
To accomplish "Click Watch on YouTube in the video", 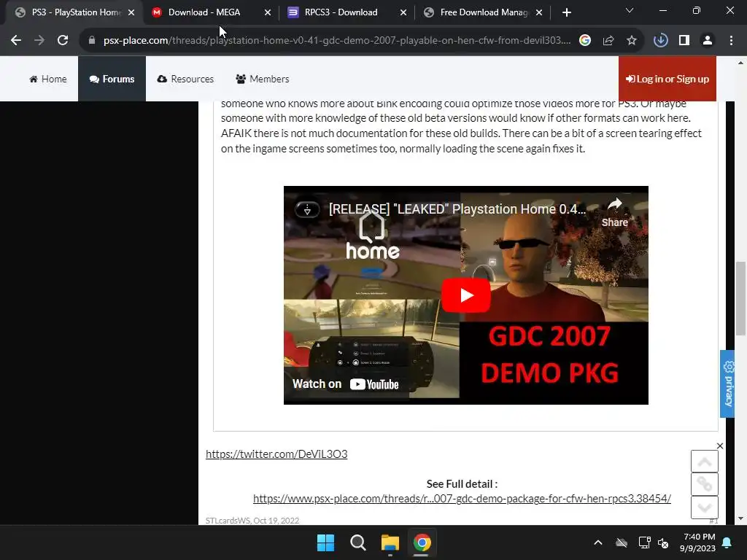I will 345,384.
